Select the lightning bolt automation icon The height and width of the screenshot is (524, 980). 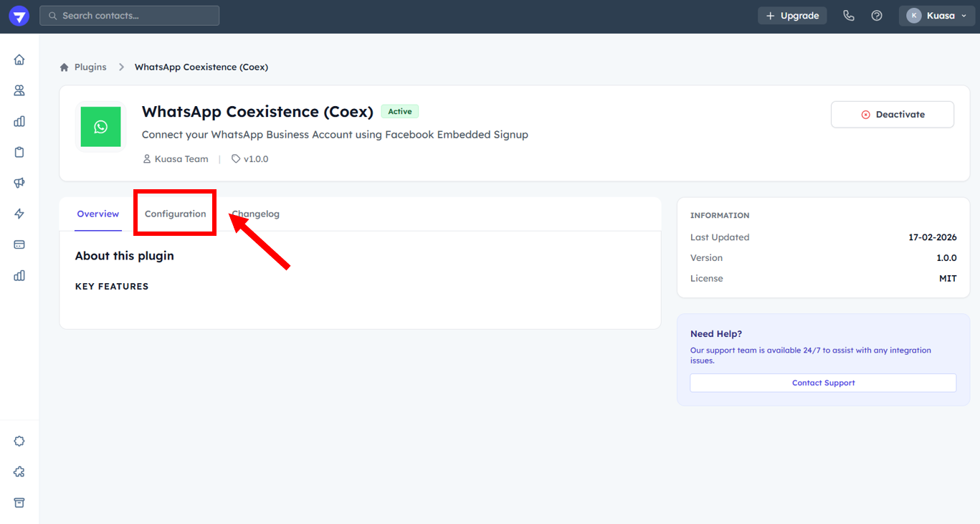pos(19,214)
